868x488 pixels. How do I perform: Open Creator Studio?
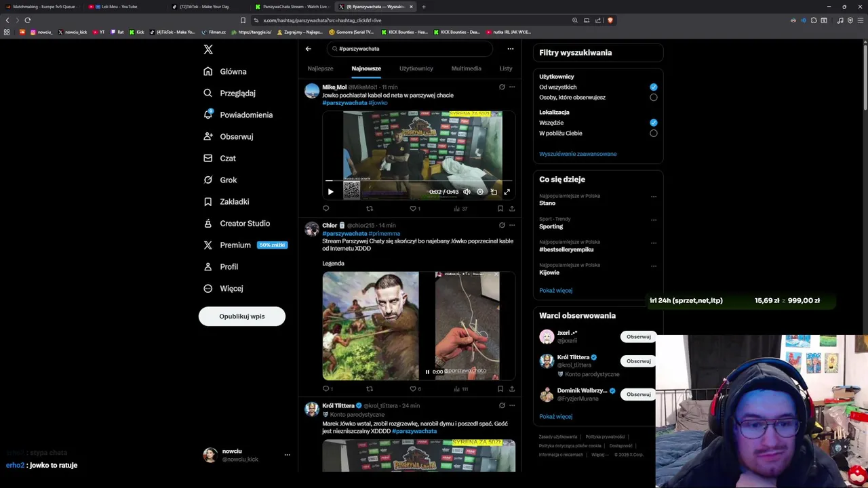[x=237, y=223]
